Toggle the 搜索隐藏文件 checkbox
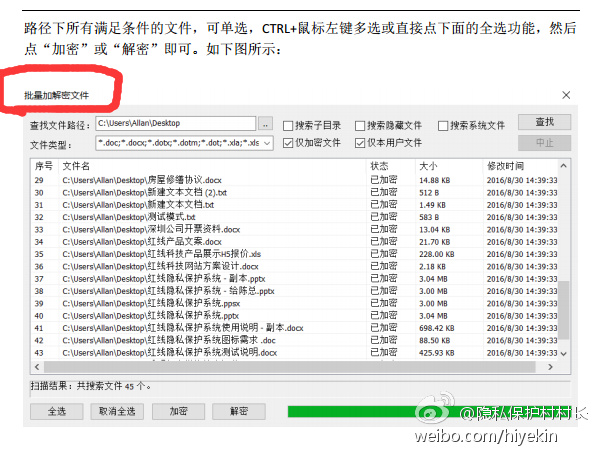Image resolution: width=598 pixels, height=456 pixels. (x=360, y=126)
